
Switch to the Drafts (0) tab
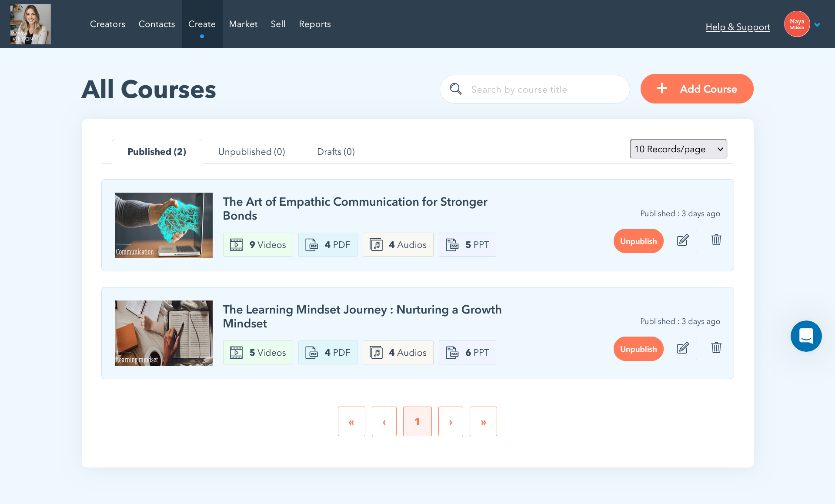(336, 152)
